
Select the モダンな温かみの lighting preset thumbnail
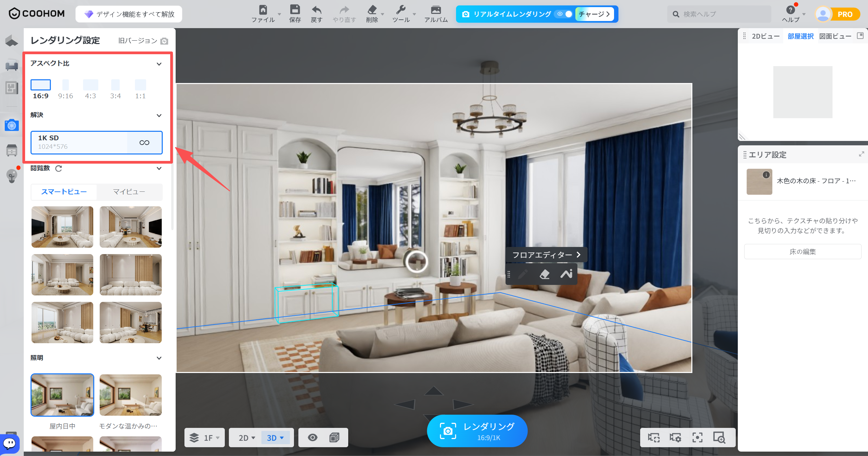pos(131,395)
